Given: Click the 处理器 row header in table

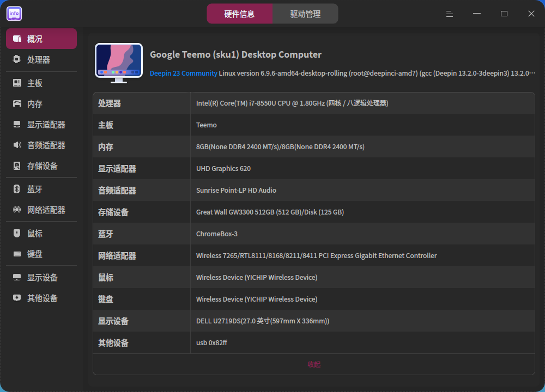Looking at the screenshot, I should click(110, 103).
